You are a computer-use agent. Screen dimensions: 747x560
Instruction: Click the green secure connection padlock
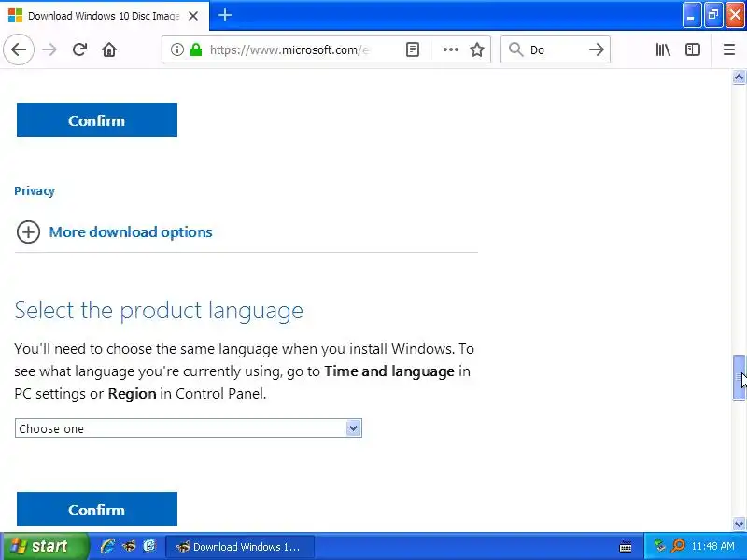point(196,49)
